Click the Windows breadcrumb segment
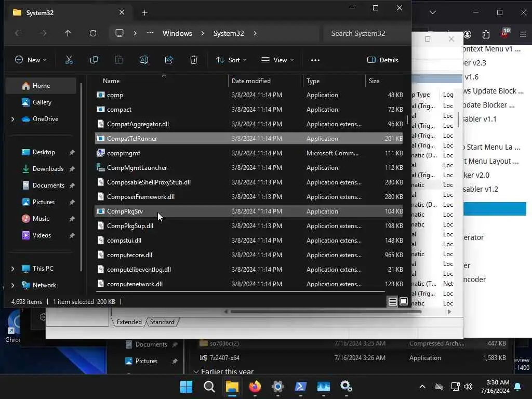This screenshot has height=399, width=532. (177, 33)
